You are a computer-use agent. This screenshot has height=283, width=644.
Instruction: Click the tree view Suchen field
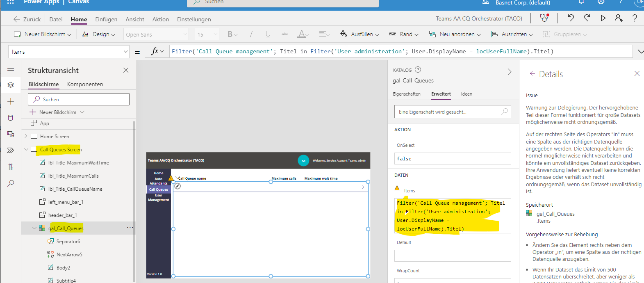[79, 99]
